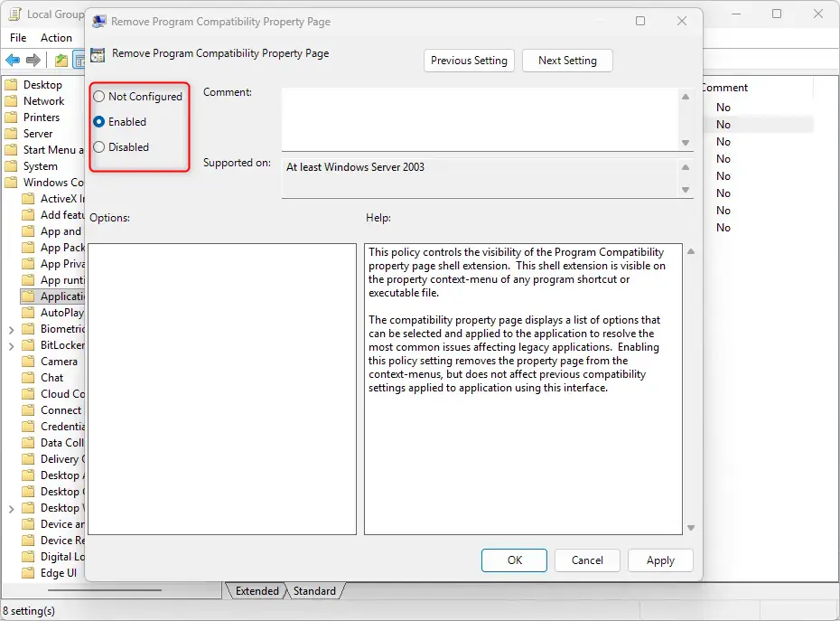Select the Digital Locker folder

53,557
